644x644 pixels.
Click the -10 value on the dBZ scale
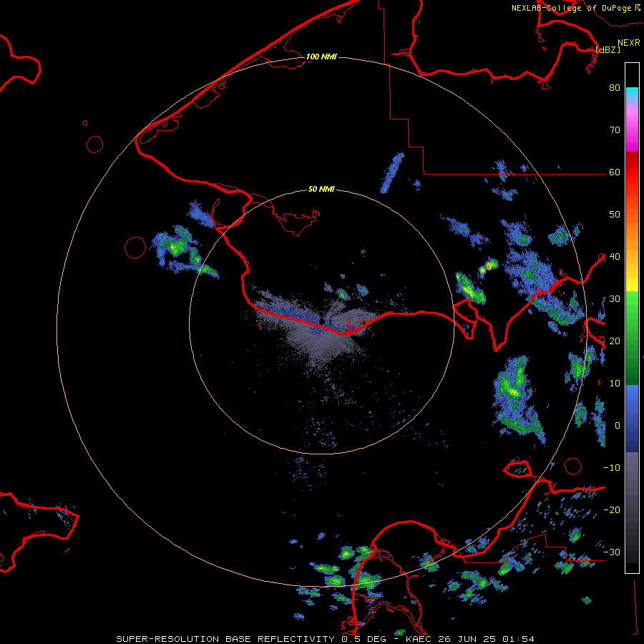click(x=612, y=468)
